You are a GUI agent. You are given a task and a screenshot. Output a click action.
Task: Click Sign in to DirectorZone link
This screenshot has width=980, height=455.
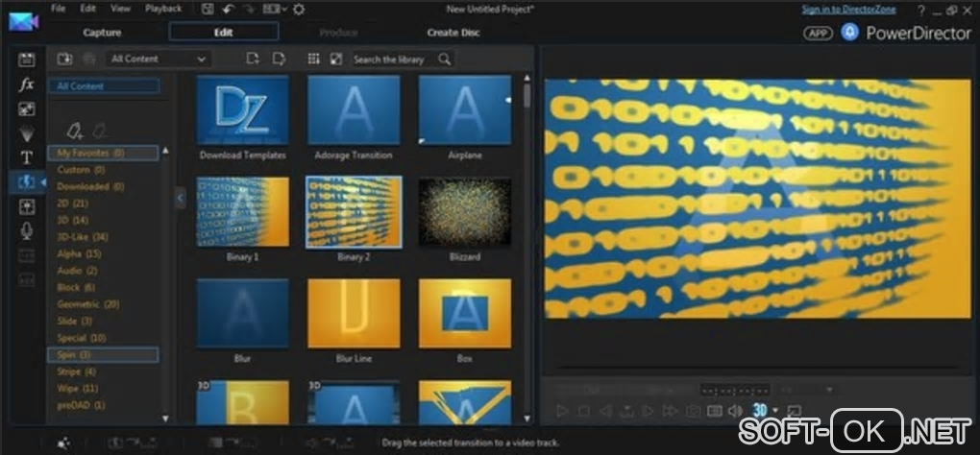(x=848, y=10)
